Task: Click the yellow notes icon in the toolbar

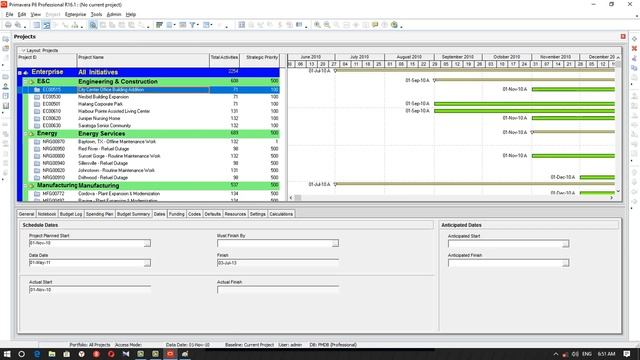Action: coord(375,25)
